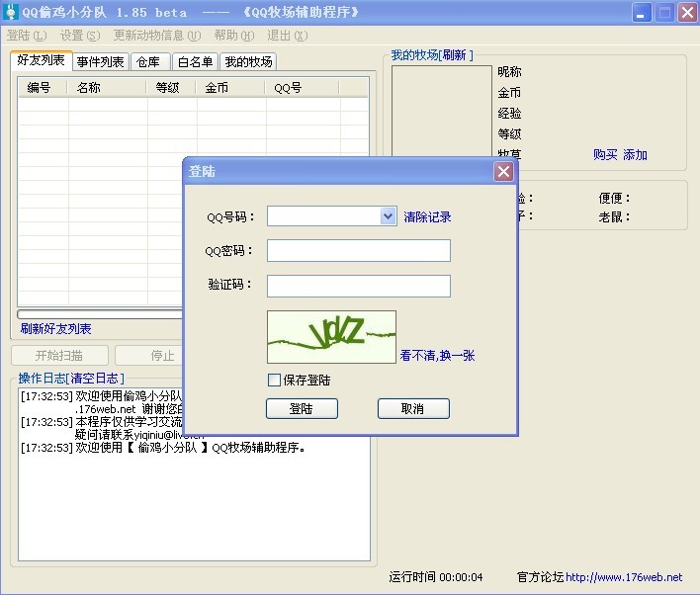Switch to the 事件列表 tab
Viewport: 700px width, 595px height.
[x=101, y=61]
